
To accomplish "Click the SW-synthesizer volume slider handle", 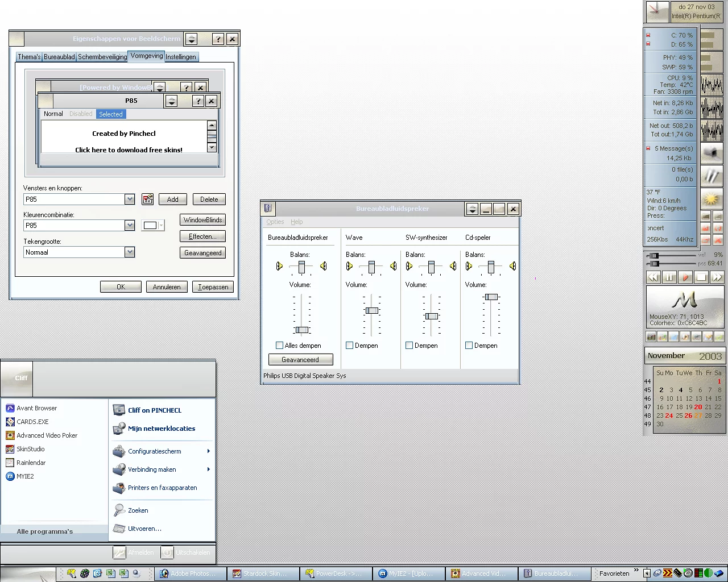I will coord(432,316).
